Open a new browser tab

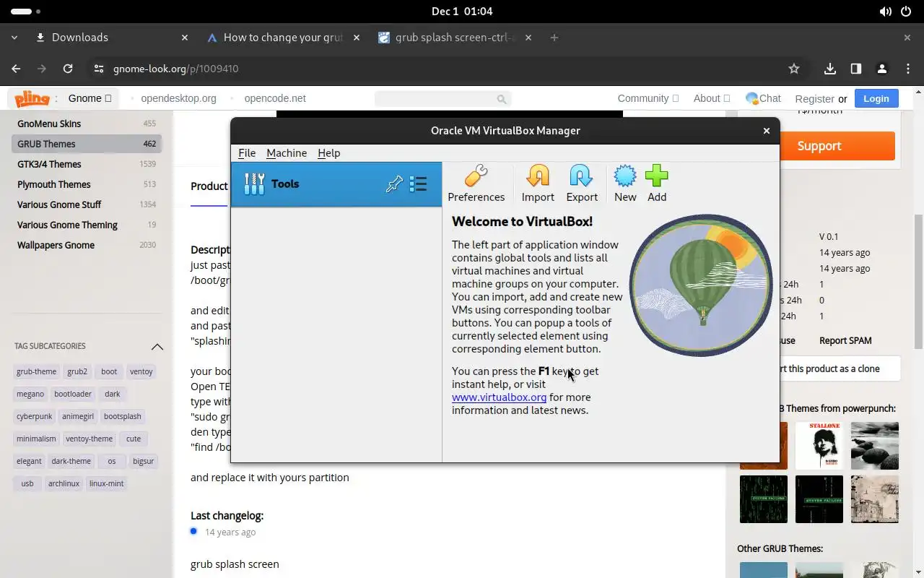[x=554, y=38]
